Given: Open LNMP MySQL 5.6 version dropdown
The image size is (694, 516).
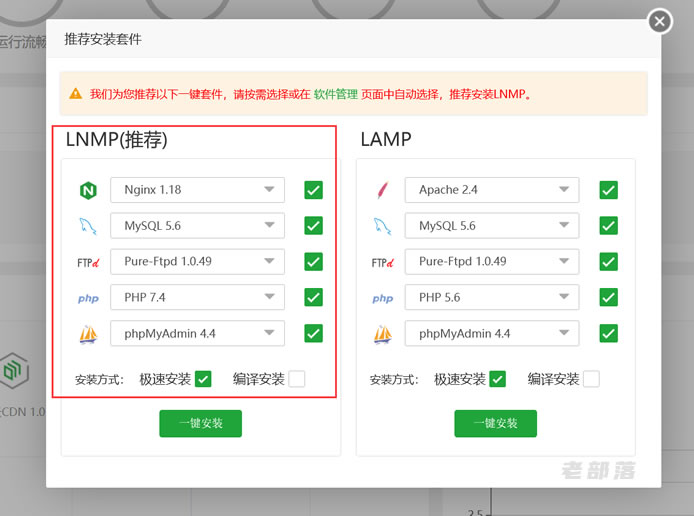Looking at the screenshot, I should click(197, 226).
